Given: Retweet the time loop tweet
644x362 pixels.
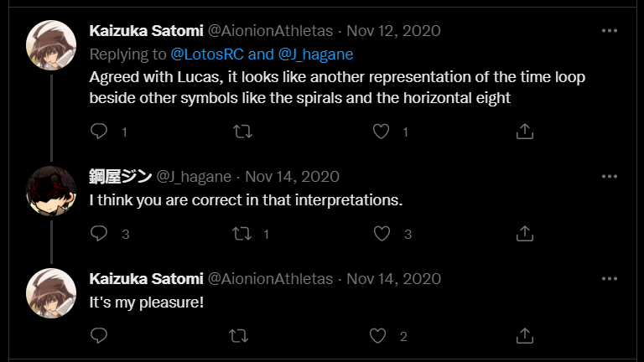Looking at the screenshot, I should pyautogui.click(x=241, y=132).
